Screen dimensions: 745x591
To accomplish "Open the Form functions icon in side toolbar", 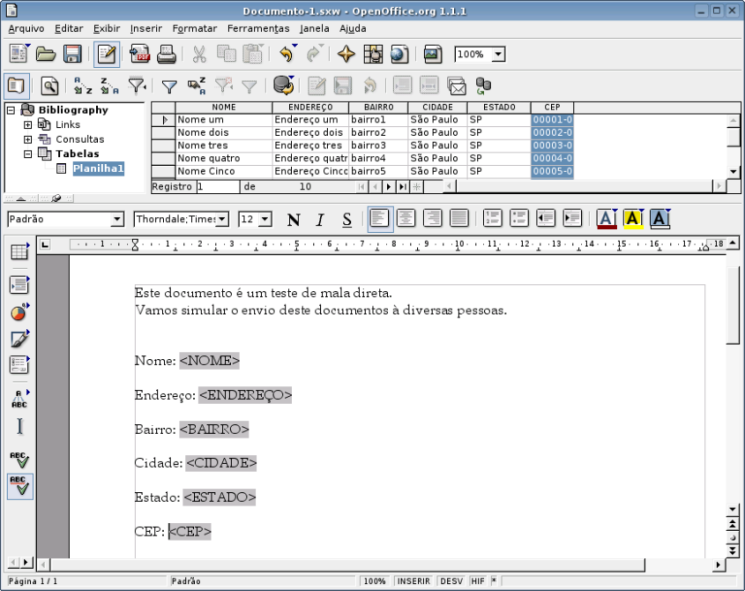I will 19,365.
